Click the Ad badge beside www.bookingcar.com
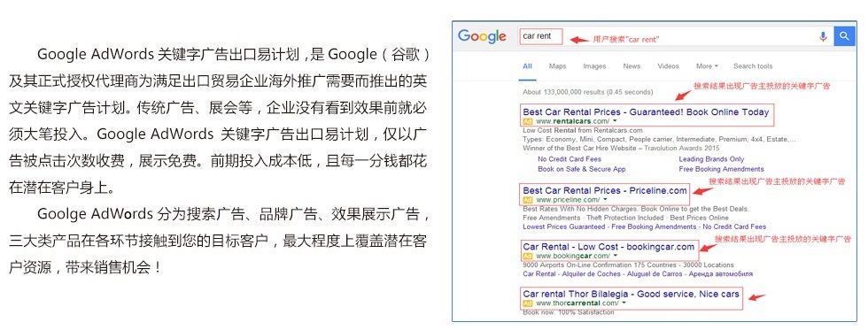The width and height of the screenshot is (868, 330). (x=528, y=256)
